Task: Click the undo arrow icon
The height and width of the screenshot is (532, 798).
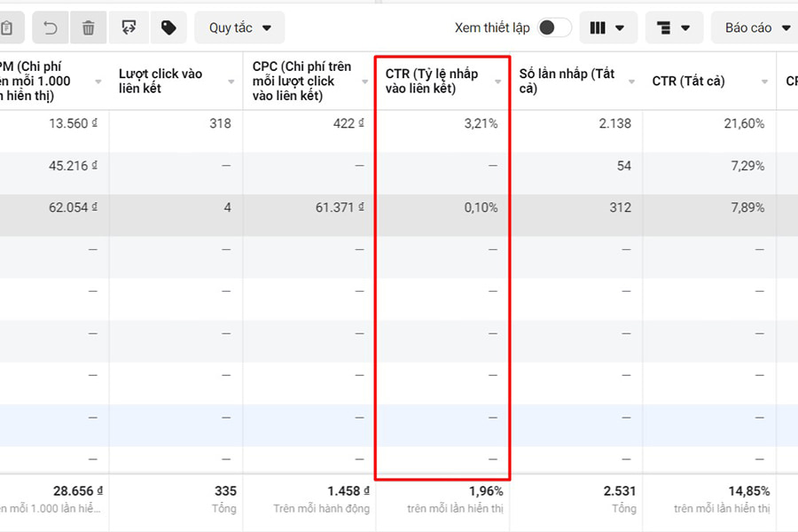Action: point(51,27)
